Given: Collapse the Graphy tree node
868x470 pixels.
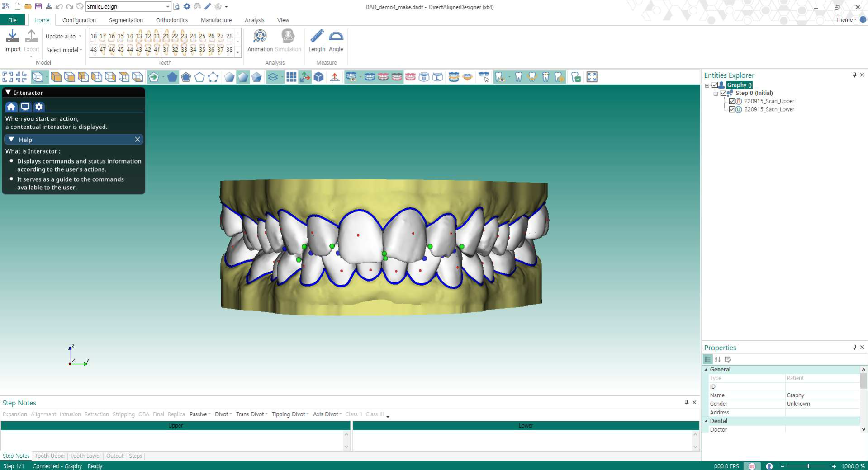Looking at the screenshot, I should click(x=707, y=85).
